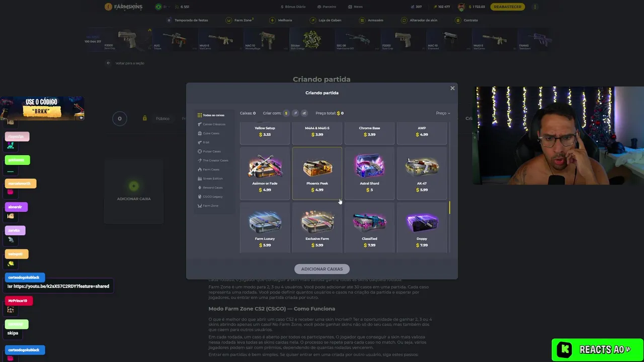Click the REABASTECER button

508,7
